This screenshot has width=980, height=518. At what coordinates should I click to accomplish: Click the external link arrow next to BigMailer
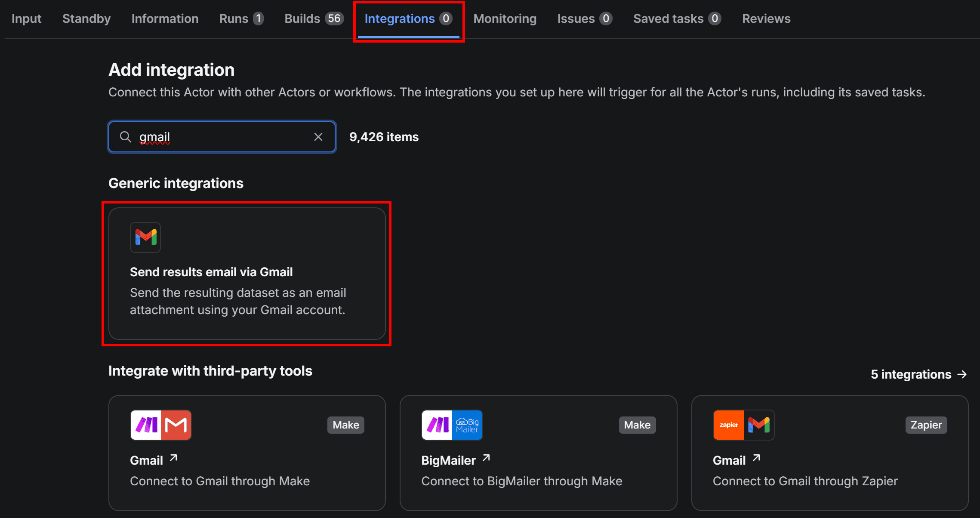(486, 458)
